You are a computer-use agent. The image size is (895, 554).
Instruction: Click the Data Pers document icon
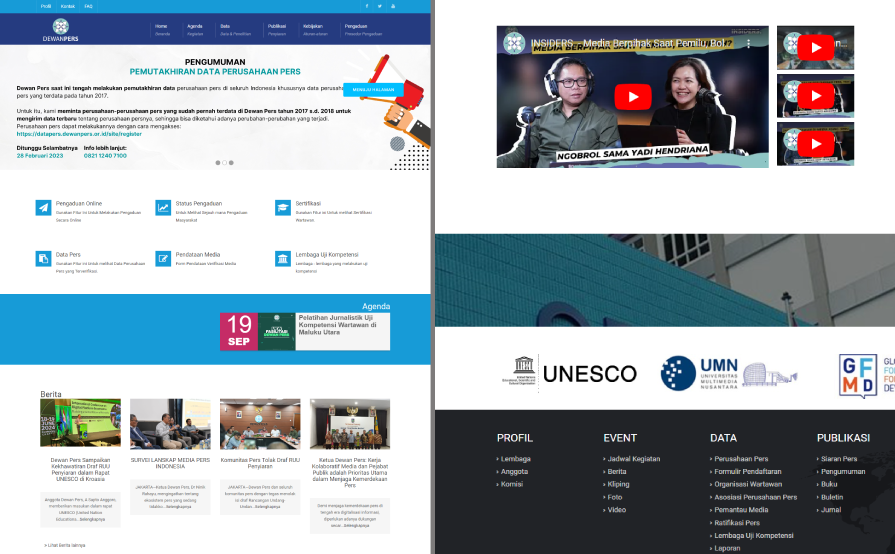pyautogui.click(x=43, y=259)
